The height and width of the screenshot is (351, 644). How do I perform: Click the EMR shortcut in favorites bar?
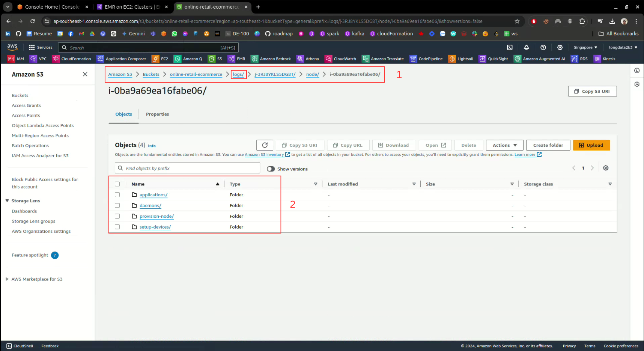click(237, 59)
